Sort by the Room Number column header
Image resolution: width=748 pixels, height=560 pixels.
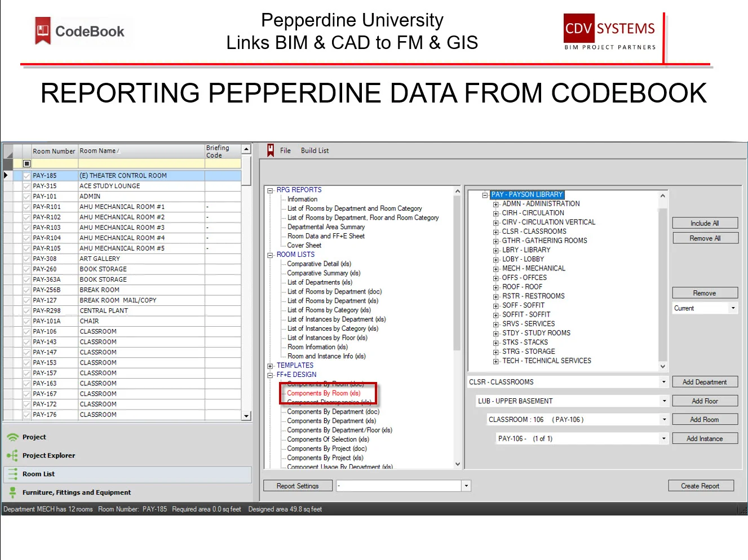[54, 151]
